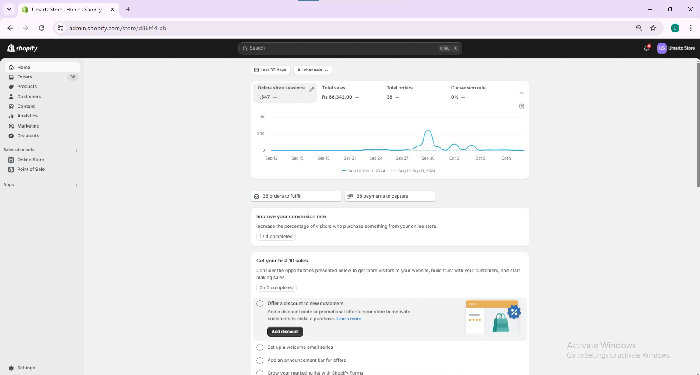Click the Add discount button
Screen dimensions: 700x375
click(x=285, y=332)
